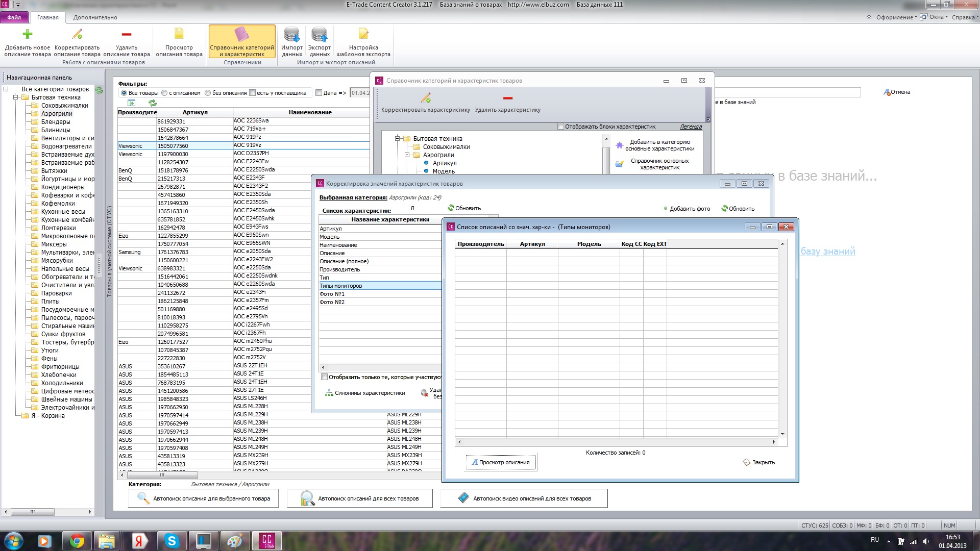Click the Артикул column header in product table
Image resolution: width=980 pixels, height=551 pixels.
195,112
